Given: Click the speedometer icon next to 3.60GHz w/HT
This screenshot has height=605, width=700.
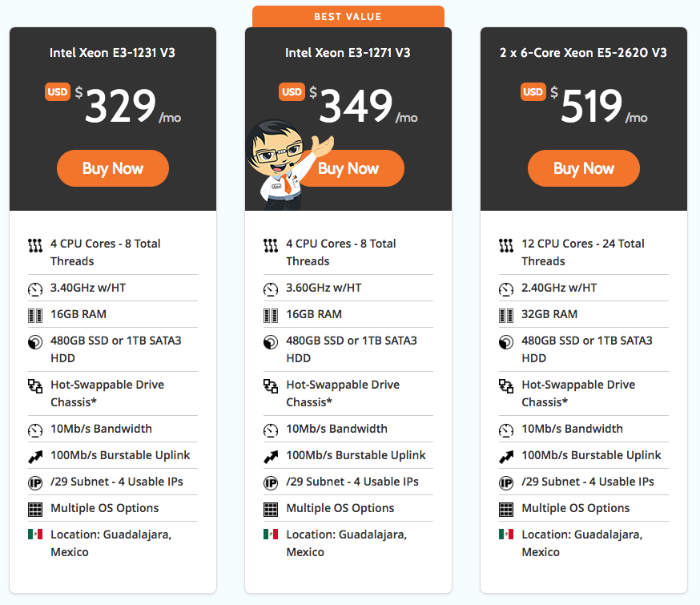Looking at the screenshot, I should coord(271,288).
